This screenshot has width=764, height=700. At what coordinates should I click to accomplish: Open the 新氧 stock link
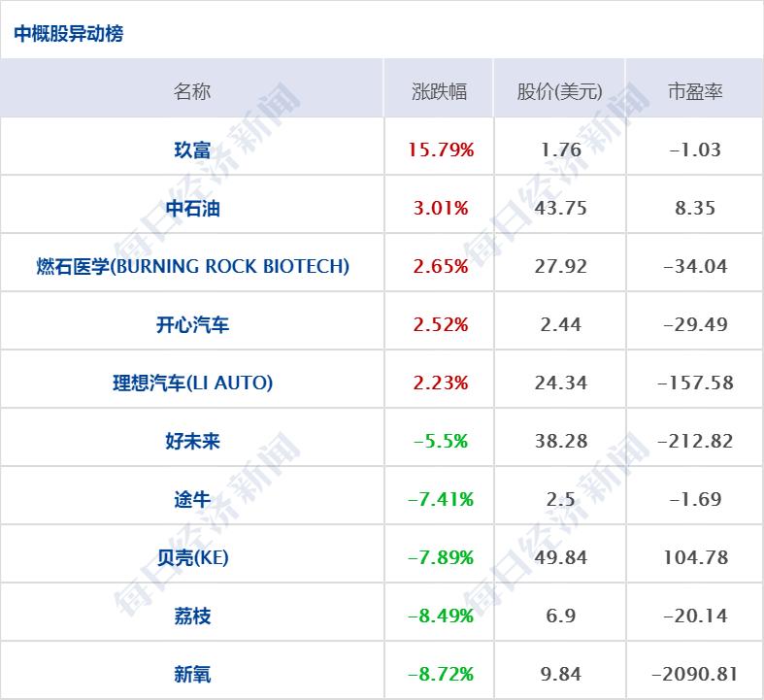(x=192, y=674)
